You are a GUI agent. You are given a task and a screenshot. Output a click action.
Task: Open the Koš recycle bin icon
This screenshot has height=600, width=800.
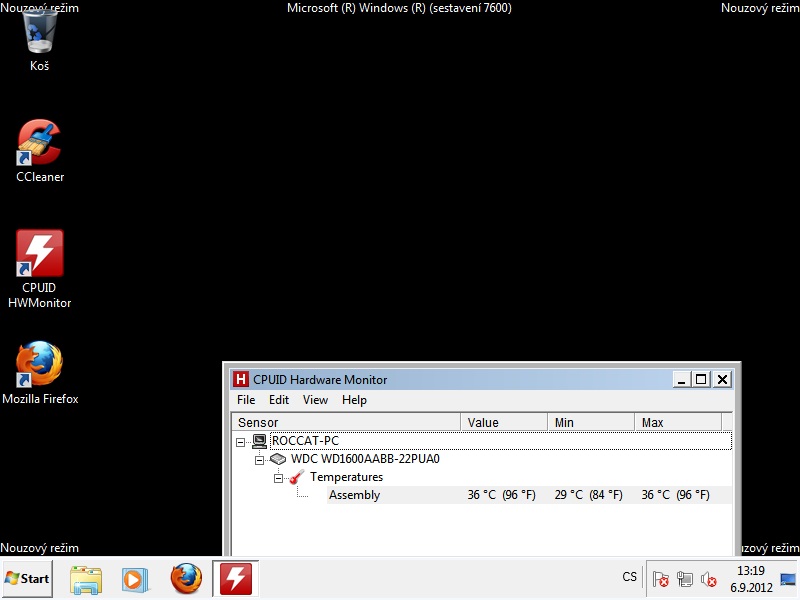coord(39,40)
